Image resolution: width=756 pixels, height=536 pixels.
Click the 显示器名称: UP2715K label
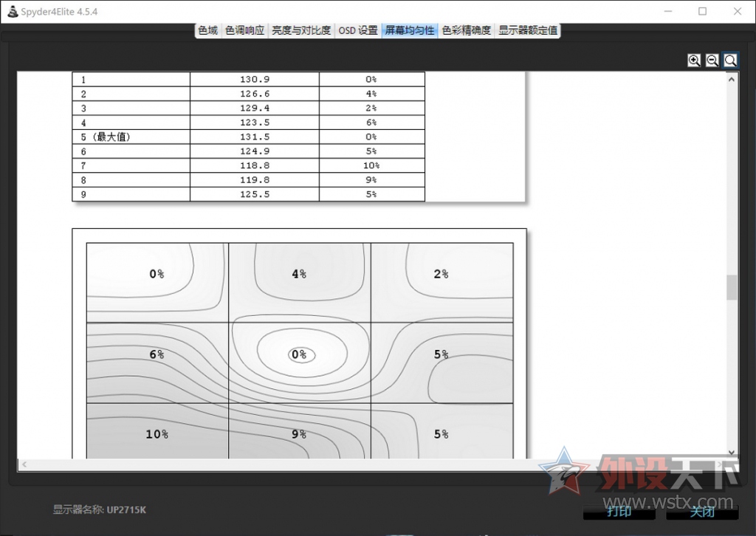point(100,509)
